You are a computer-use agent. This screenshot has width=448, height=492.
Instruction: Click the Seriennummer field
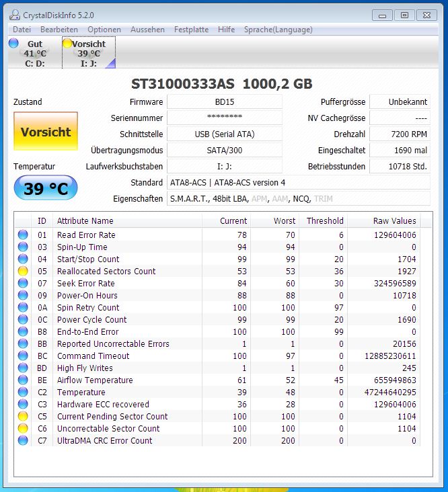[x=225, y=118]
